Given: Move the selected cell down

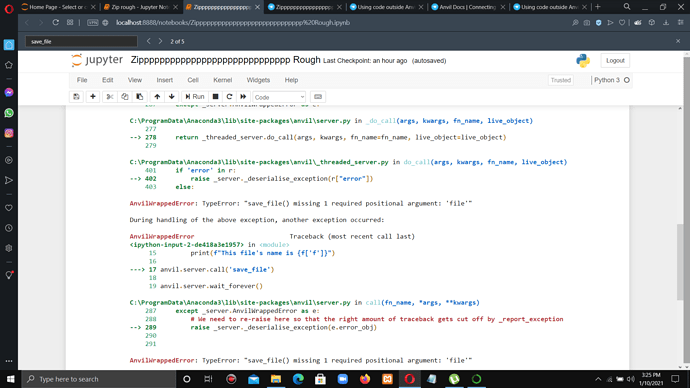Looking at the screenshot, I should click(x=172, y=97).
